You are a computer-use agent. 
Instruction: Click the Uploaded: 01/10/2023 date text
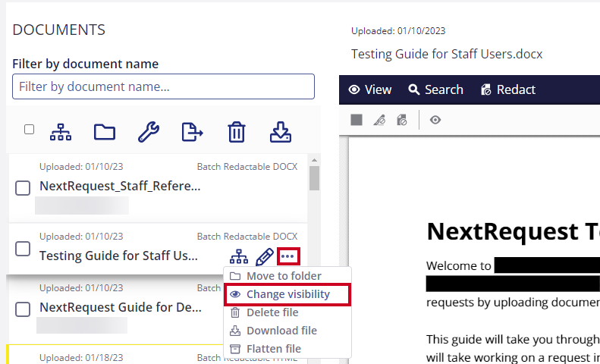coord(398,31)
